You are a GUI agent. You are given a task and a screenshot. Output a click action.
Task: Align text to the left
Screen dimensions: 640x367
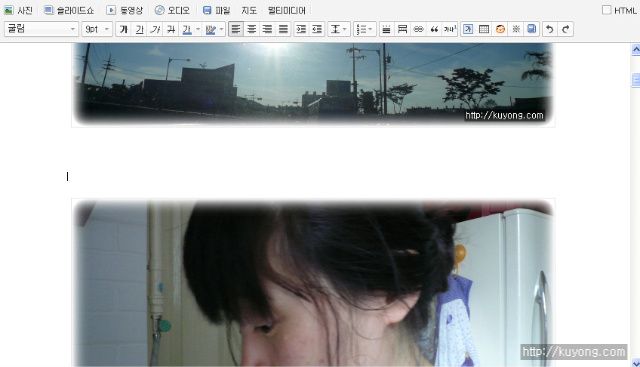click(x=236, y=29)
